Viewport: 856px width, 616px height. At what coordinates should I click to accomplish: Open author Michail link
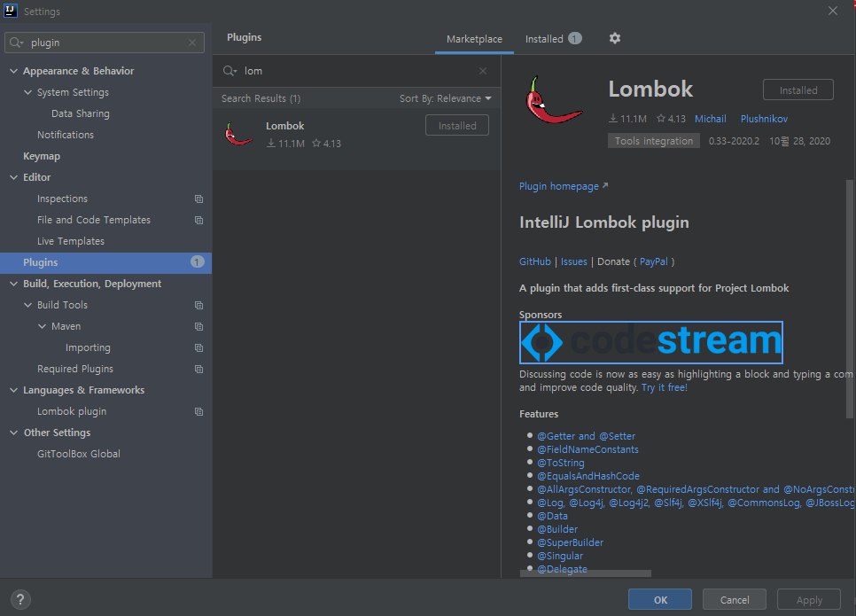point(711,119)
